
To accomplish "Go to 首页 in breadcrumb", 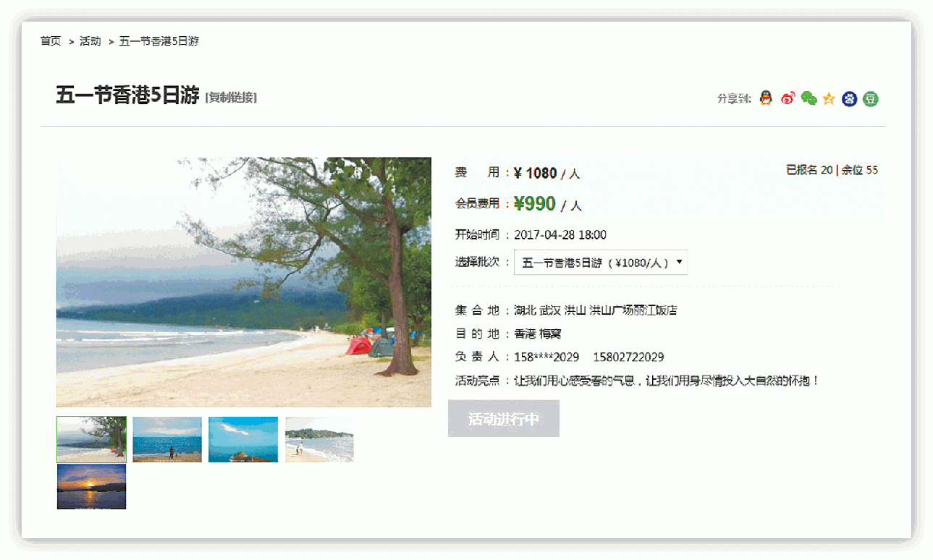I will [x=51, y=41].
